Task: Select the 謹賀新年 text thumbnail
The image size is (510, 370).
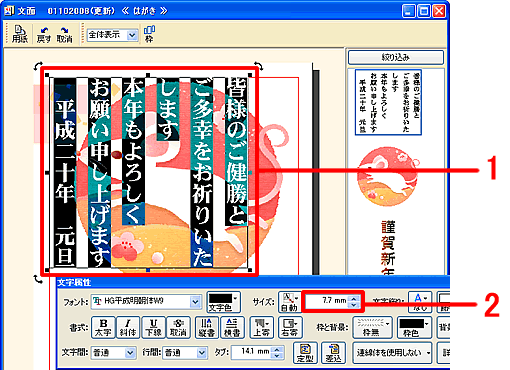Action: coord(388,248)
